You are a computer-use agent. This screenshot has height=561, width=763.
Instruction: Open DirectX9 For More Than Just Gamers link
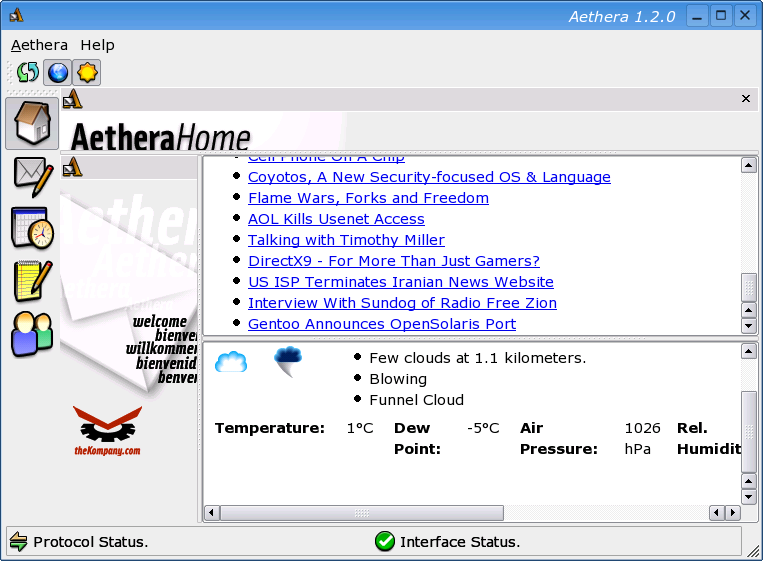coord(394,261)
